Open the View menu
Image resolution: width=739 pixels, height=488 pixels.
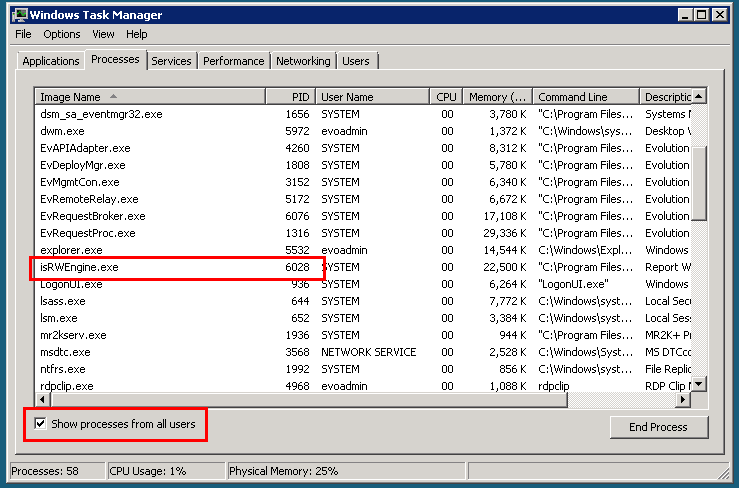103,34
